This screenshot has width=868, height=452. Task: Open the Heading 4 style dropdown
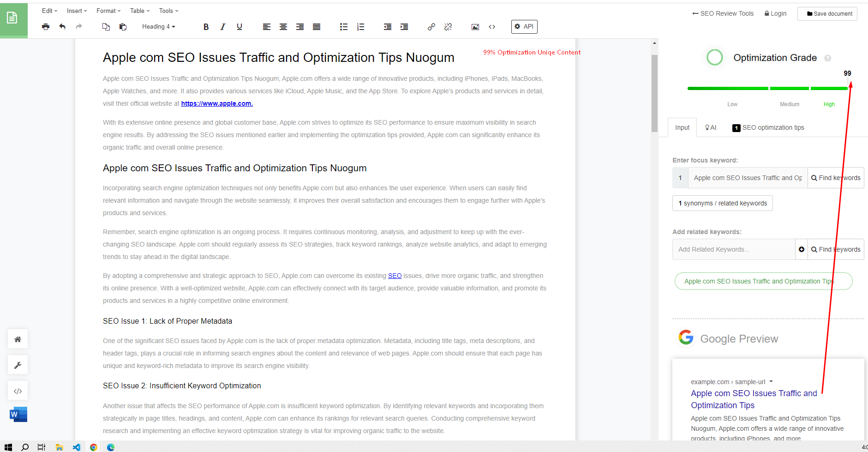(158, 26)
